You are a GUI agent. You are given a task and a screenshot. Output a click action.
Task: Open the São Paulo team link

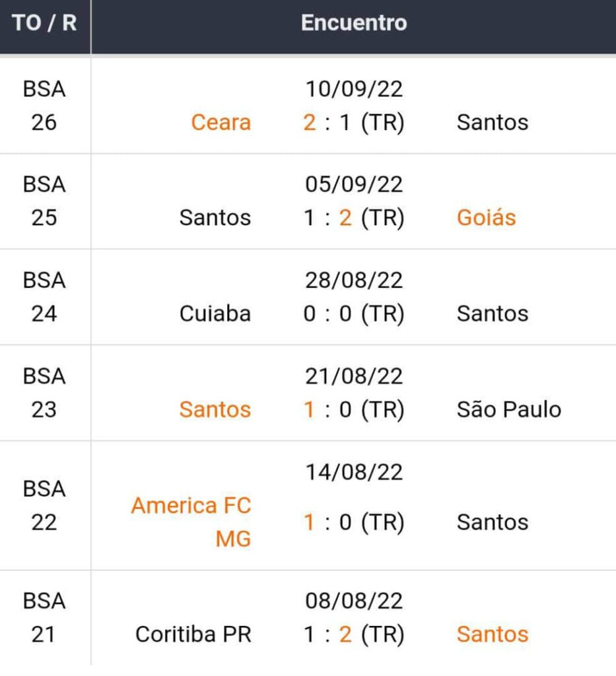[508, 409]
